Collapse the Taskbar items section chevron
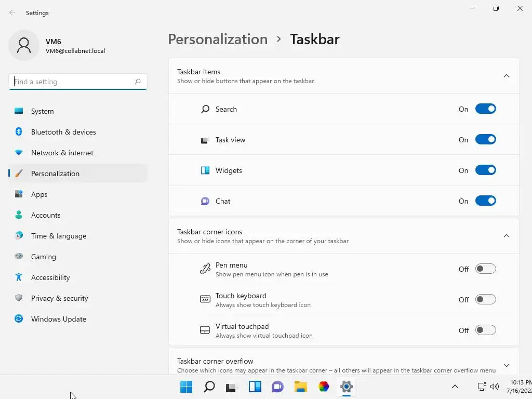 506,76
